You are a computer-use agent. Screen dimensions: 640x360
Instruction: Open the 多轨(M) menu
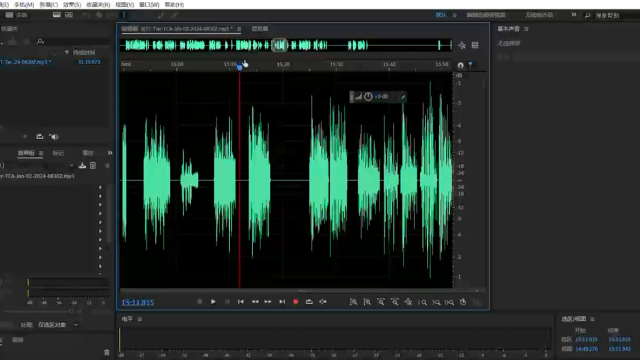(24, 4)
